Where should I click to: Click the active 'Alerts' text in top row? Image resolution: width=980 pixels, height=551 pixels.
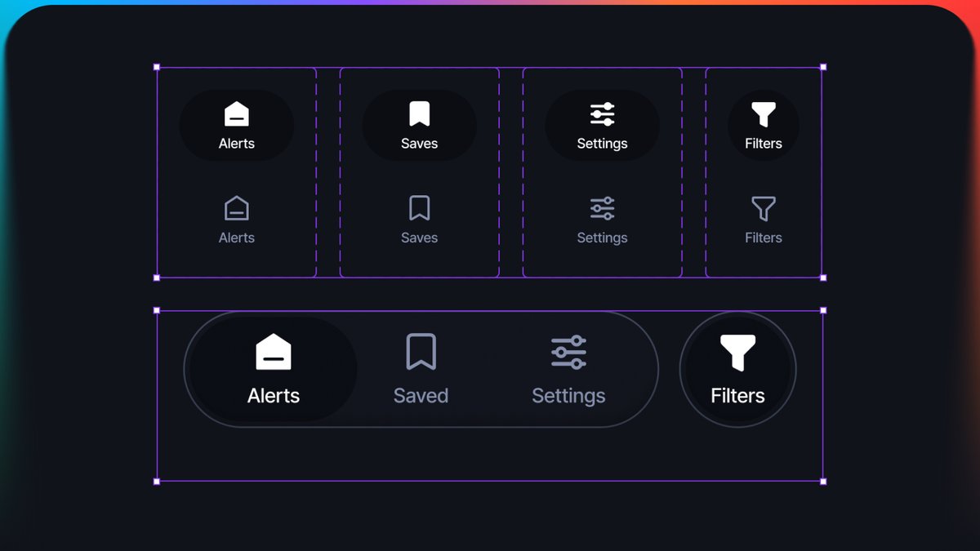point(237,144)
